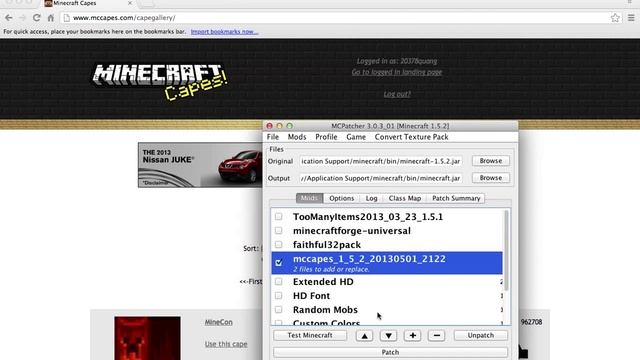Viewport: 640px width, 360px height.
Task: Click Use this cape link
Action: [x=226, y=344]
